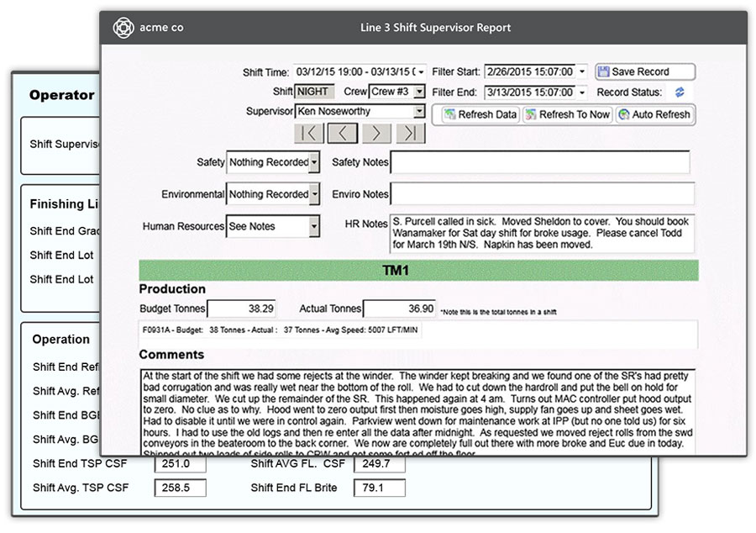Click the Production heading
Image resolution: width=756 pixels, height=533 pixels.
172,289
